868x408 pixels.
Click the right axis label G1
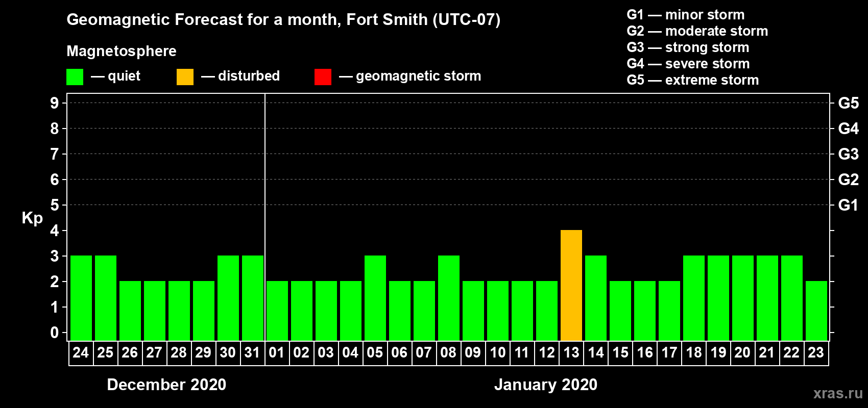click(849, 205)
